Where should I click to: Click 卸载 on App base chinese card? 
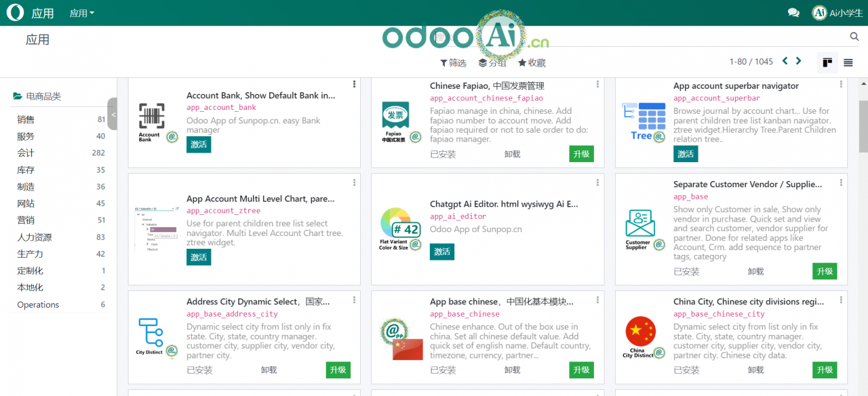coord(513,370)
